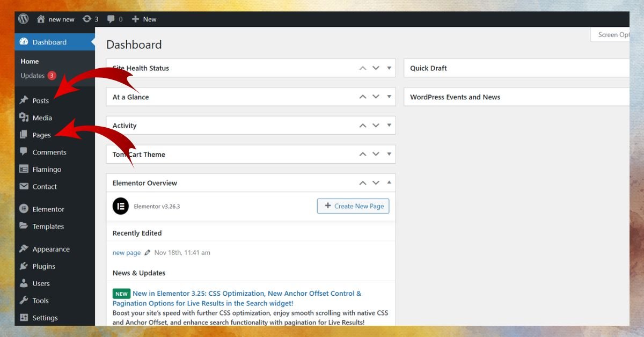Toggle the At a Glance panel
This screenshot has height=337, width=644.
[389, 97]
